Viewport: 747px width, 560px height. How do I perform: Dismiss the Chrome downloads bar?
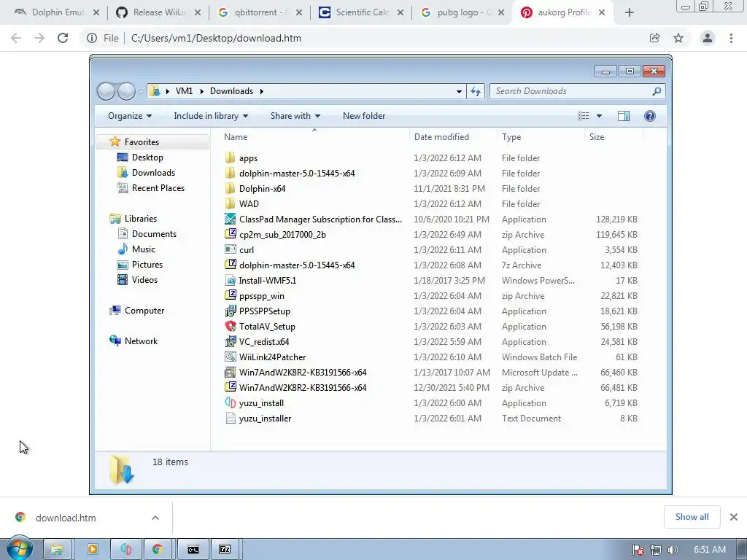pos(734,517)
